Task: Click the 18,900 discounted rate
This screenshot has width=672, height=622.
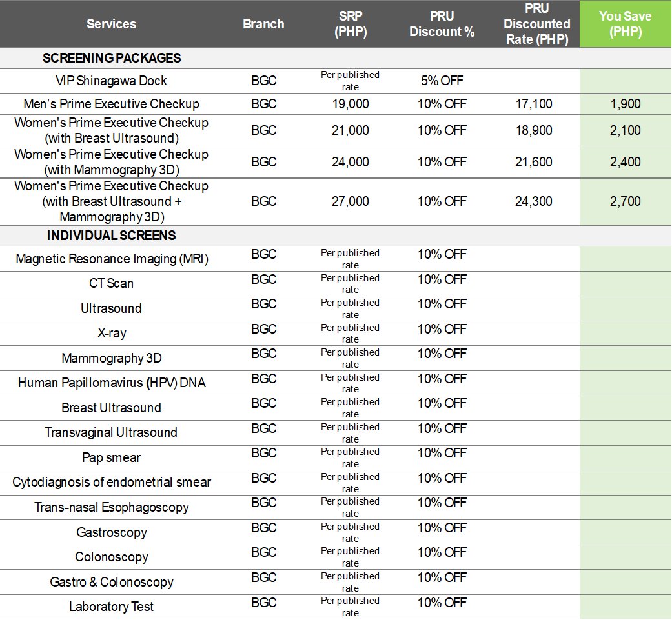Action: point(534,130)
